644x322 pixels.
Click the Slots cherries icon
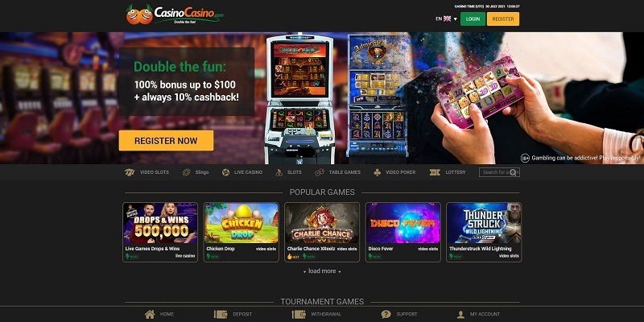pos(279,172)
